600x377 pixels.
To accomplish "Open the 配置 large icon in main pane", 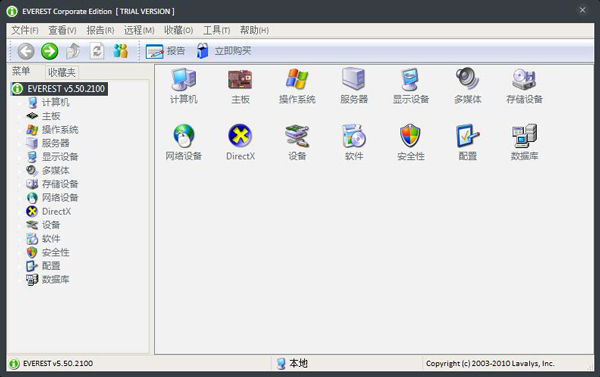I will [468, 142].
